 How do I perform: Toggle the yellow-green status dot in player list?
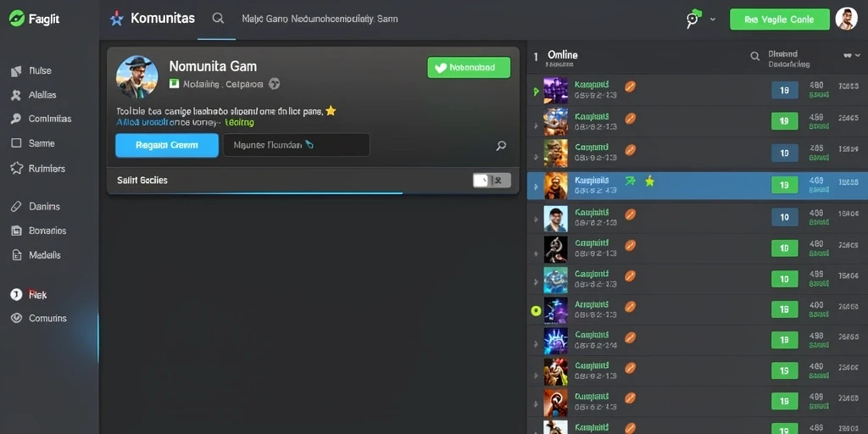coord(536,310)
